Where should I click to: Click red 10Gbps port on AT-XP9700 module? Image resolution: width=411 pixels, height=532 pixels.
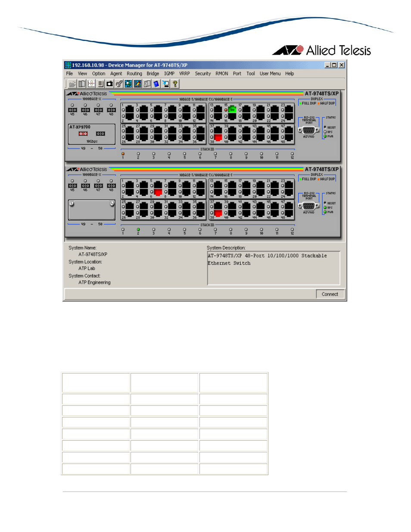[83, 134]
